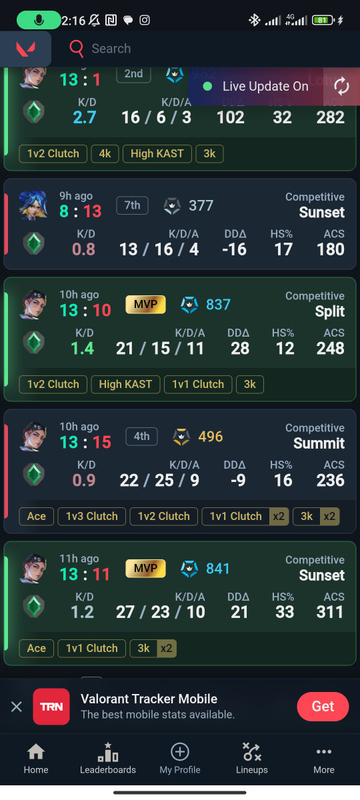The image size is (360, 800).
Task: Open the 13:11 Sunset match card
Action: [x=179, y=603]
